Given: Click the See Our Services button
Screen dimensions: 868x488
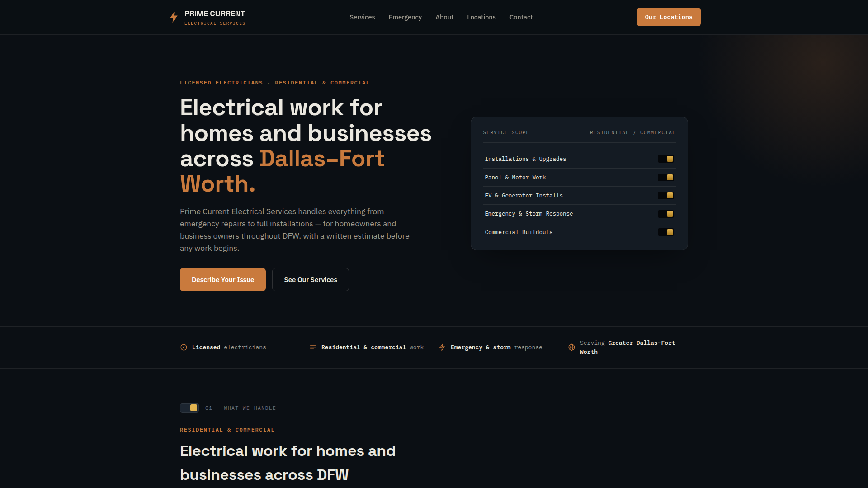Looking at the screenshot, I should coord(311,280).
